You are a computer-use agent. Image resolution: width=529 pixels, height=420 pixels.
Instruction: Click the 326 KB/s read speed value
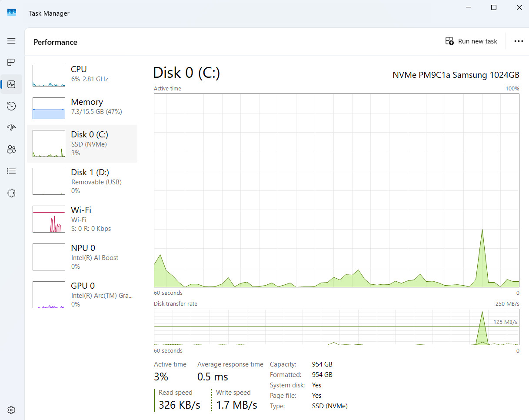click(180, 405)
